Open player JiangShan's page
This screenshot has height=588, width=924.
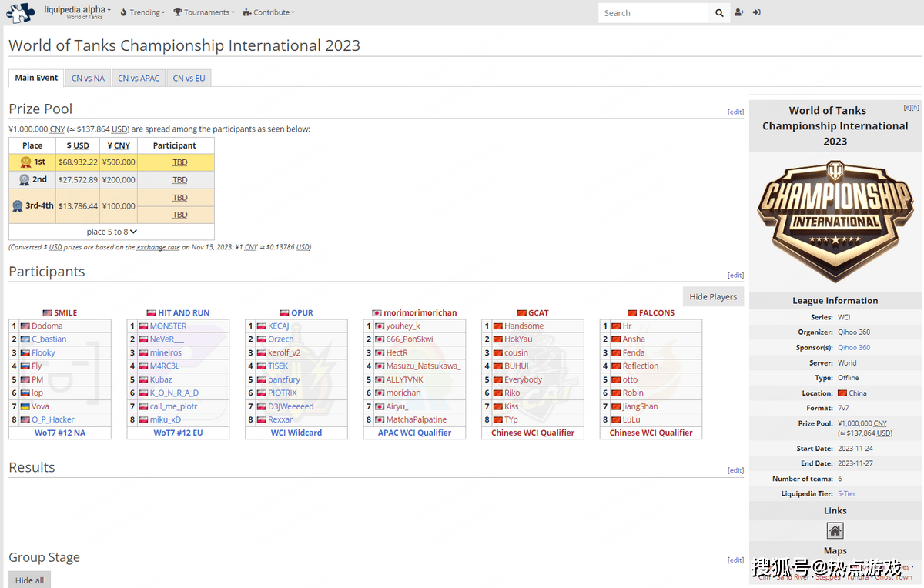pos(640,406)
